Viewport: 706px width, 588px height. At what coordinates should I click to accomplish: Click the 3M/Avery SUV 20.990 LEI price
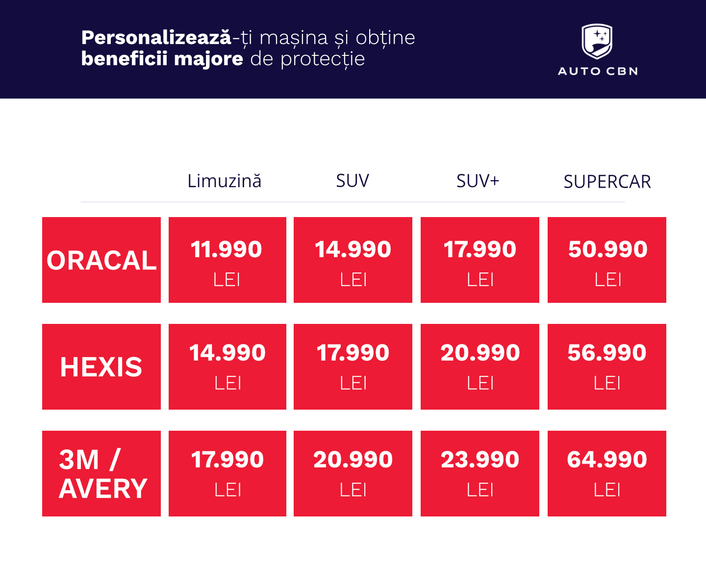[353, 474]
